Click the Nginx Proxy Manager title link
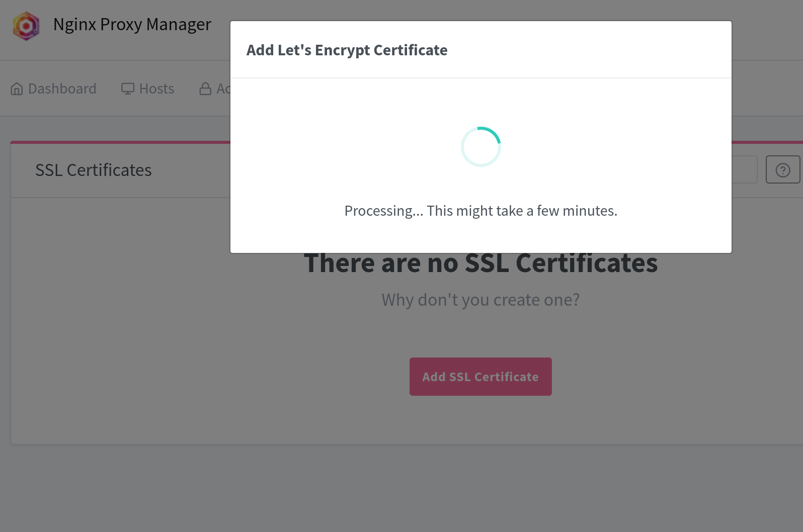The width and height of the screenshot is (803, 532). tap(132, 25)
